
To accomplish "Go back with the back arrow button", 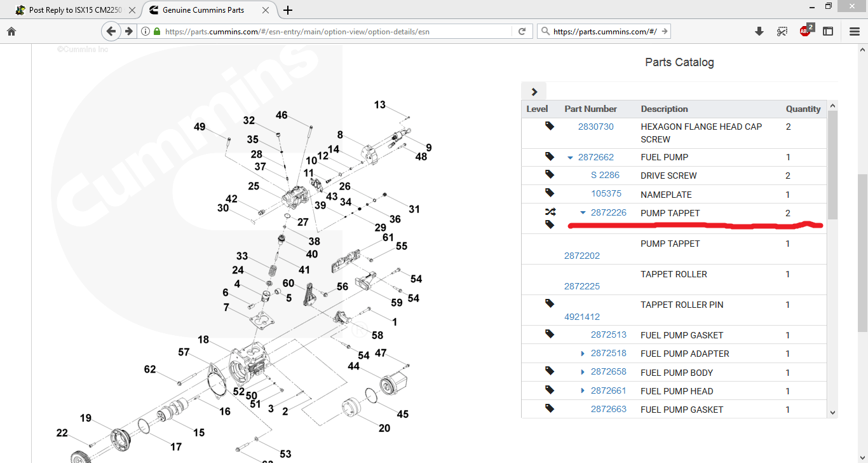I will coord(111,31).
